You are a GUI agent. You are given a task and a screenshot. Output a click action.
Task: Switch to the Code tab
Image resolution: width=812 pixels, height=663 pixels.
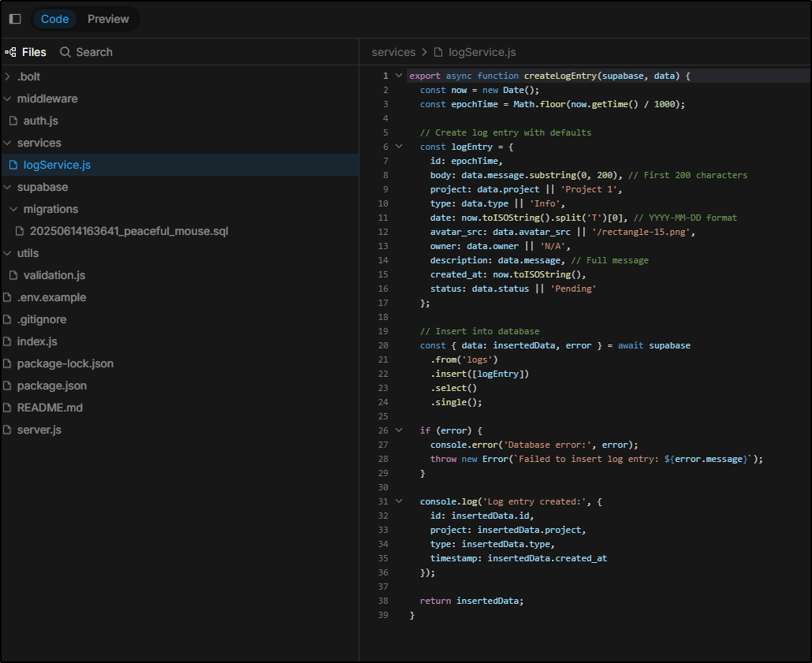(x=55, y=19)
